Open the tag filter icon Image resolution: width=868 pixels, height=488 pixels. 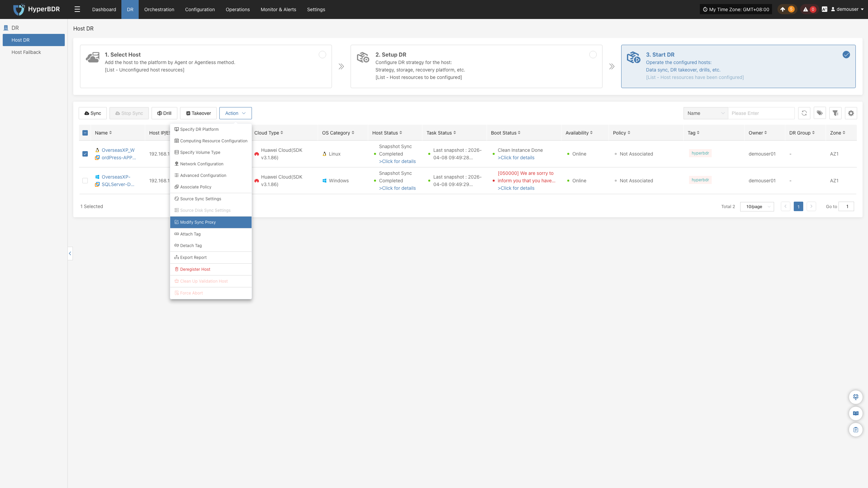coord(820,113)
